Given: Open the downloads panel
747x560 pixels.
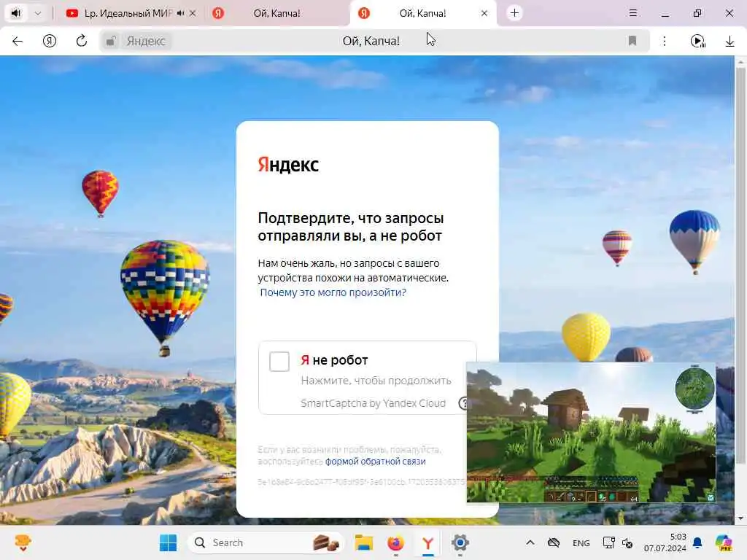Looking at the screenshot, I should 729,42.
